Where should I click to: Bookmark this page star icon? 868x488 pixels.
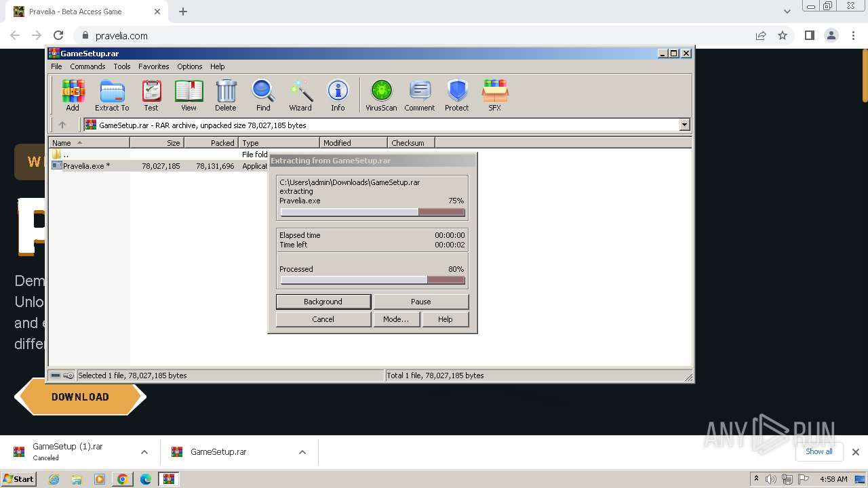coord(783,35)
